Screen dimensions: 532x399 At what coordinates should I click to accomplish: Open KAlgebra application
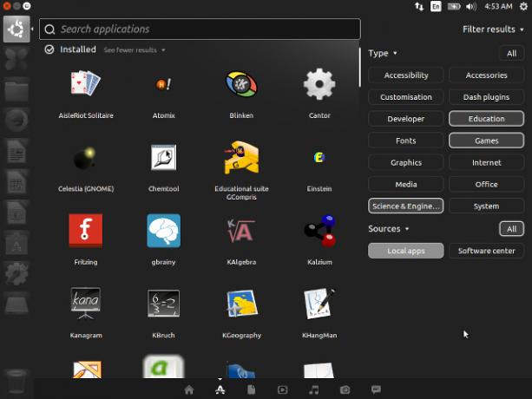(241, 231)
